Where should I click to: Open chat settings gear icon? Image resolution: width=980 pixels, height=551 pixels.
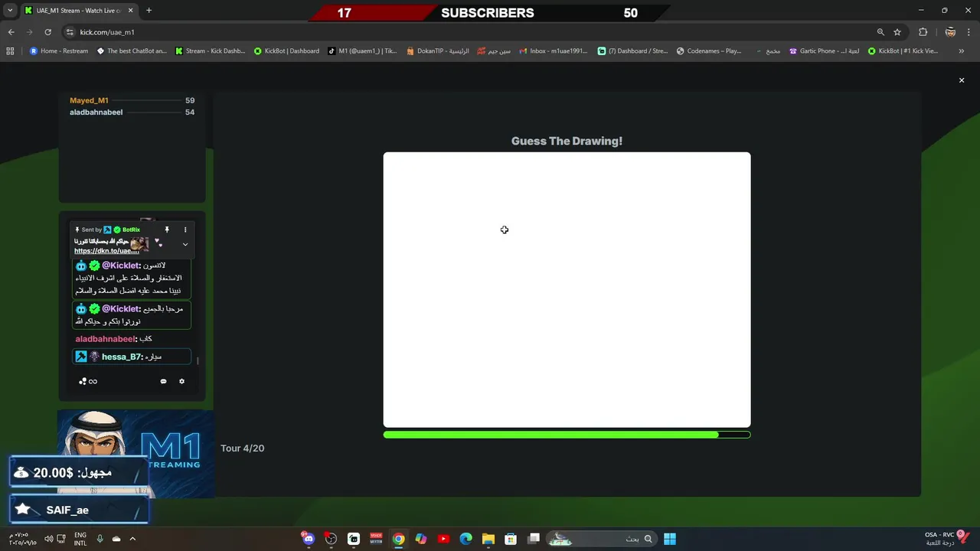point(181,381)
